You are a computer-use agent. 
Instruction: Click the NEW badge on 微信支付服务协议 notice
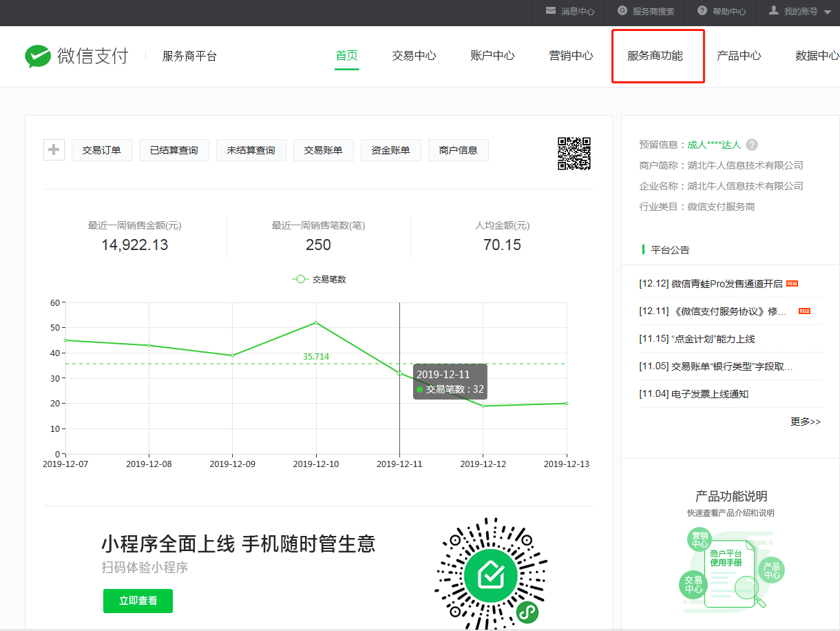804,311
